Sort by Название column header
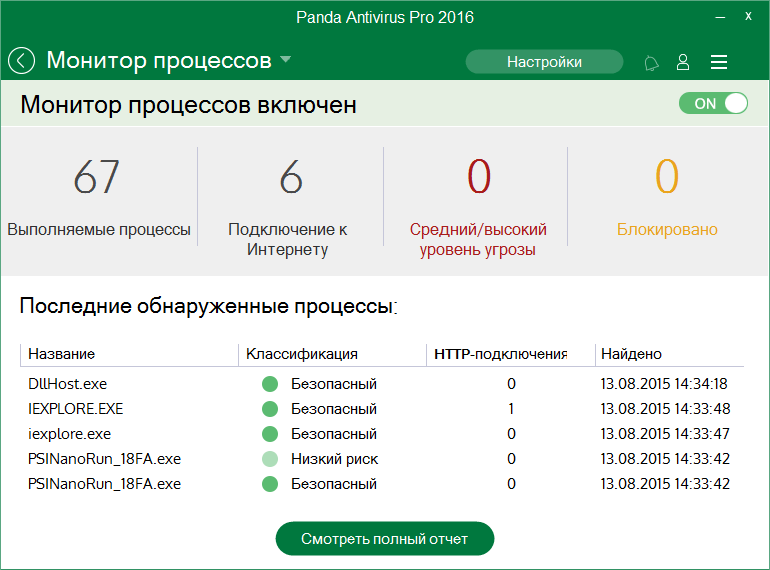Image resolution: width=770 pixels, height=570 pixels. pos(61,354)
